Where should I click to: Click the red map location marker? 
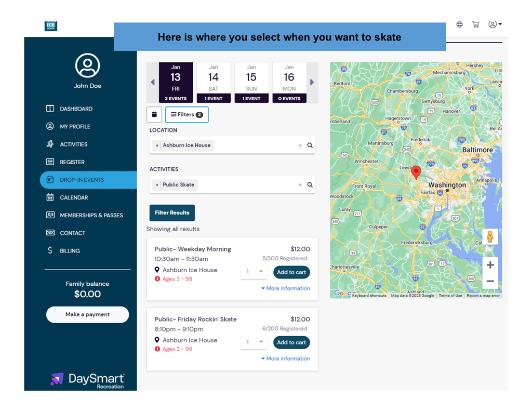coord(416,172)
